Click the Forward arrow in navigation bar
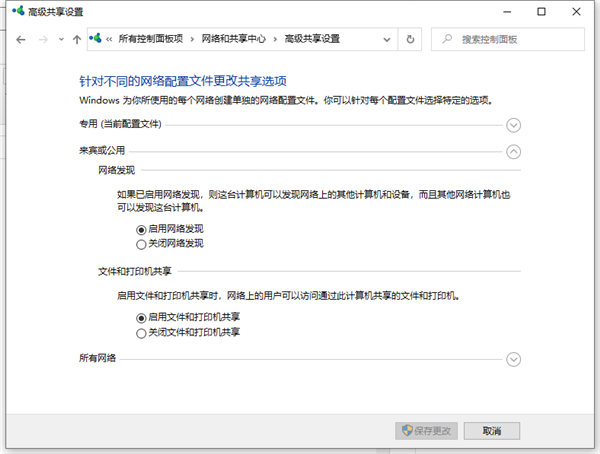This screenshot has width=600, height=454. click(42, 39)
